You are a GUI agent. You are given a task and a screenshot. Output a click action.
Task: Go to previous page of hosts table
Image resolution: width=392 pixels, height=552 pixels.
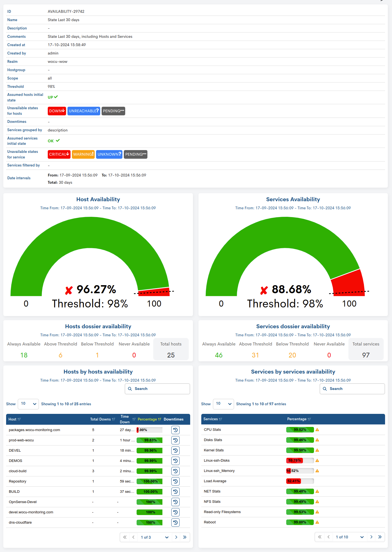134,537
